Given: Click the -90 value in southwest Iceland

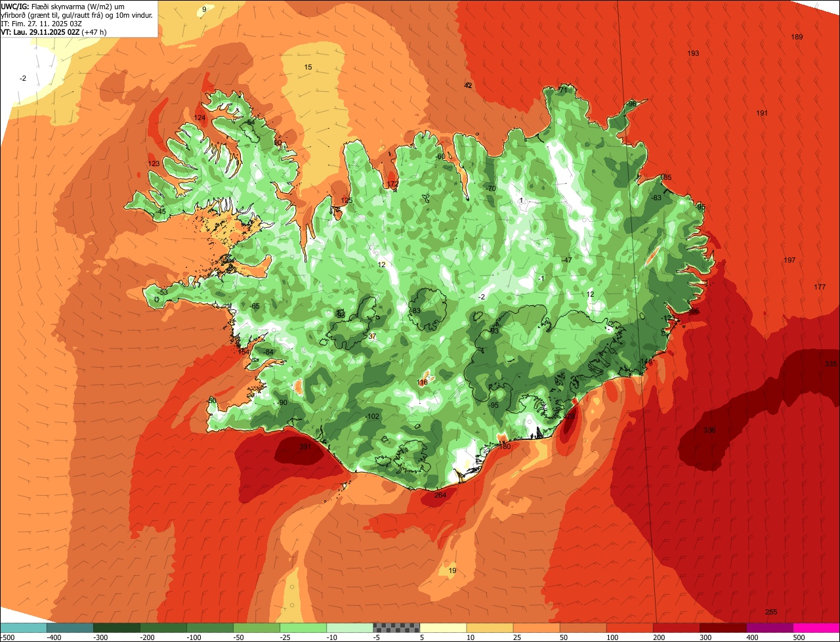Looking at the screenshot, I should pyautogui.click(x=282, y=402).
